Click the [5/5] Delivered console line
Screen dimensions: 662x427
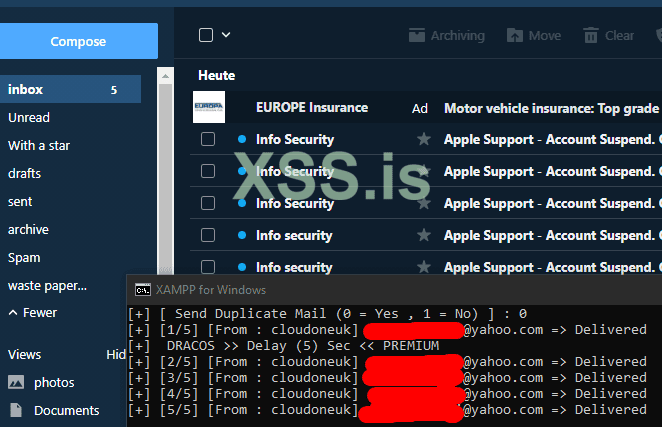387,410
